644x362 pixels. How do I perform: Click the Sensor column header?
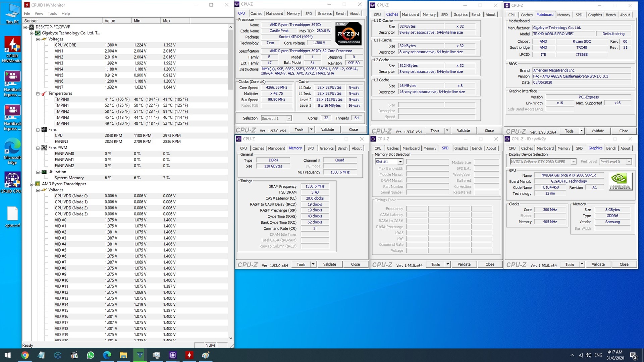coord(62,21)
